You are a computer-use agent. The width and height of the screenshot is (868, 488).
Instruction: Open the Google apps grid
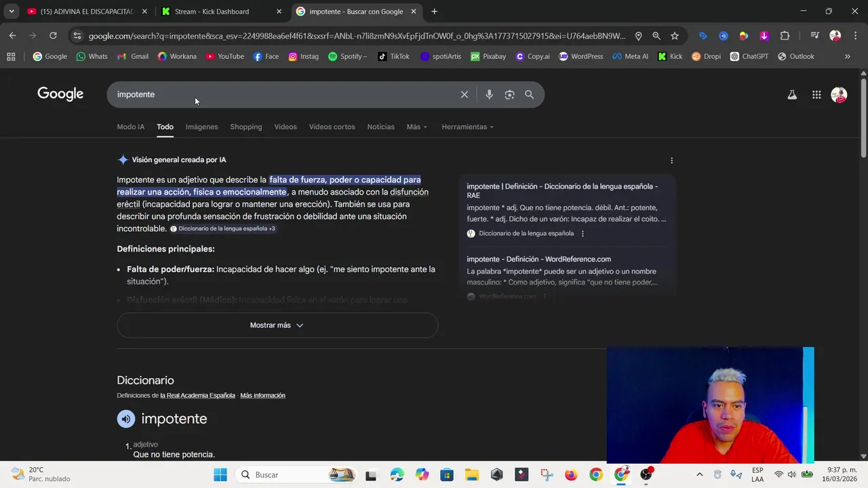(816, 95)
